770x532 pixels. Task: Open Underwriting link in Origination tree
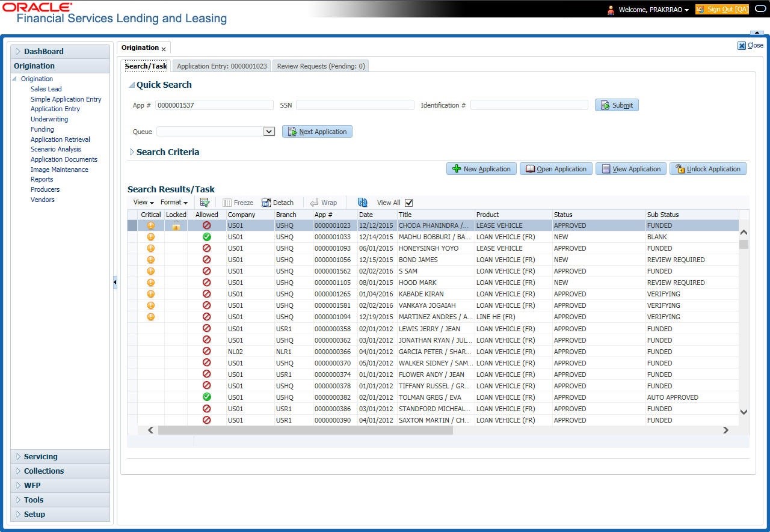49,119
